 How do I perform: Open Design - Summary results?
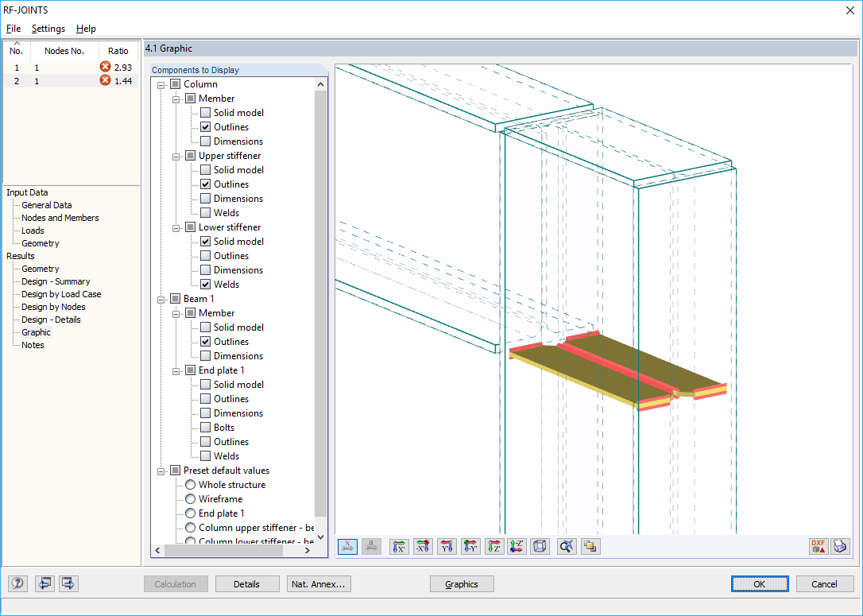(56, 281)
